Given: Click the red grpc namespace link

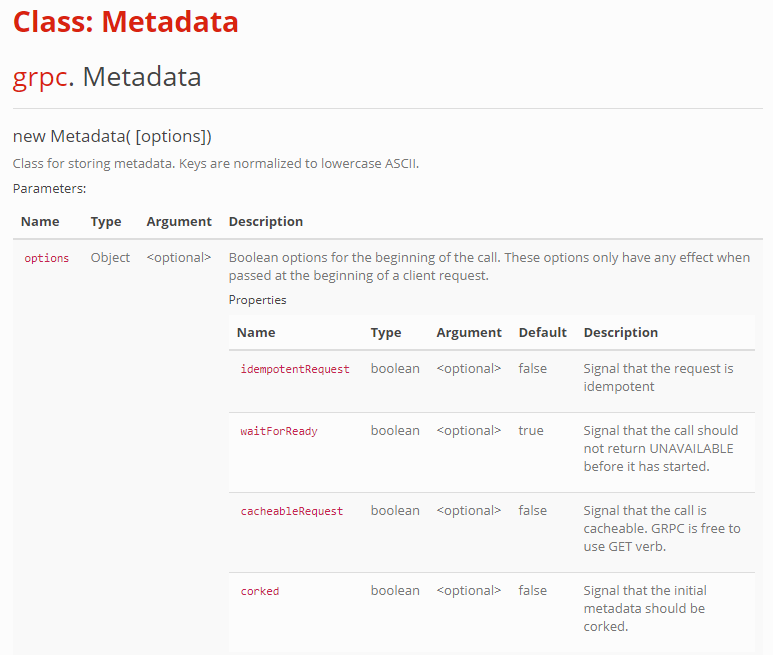Looking at the screenshot, I should pos(40,78).
